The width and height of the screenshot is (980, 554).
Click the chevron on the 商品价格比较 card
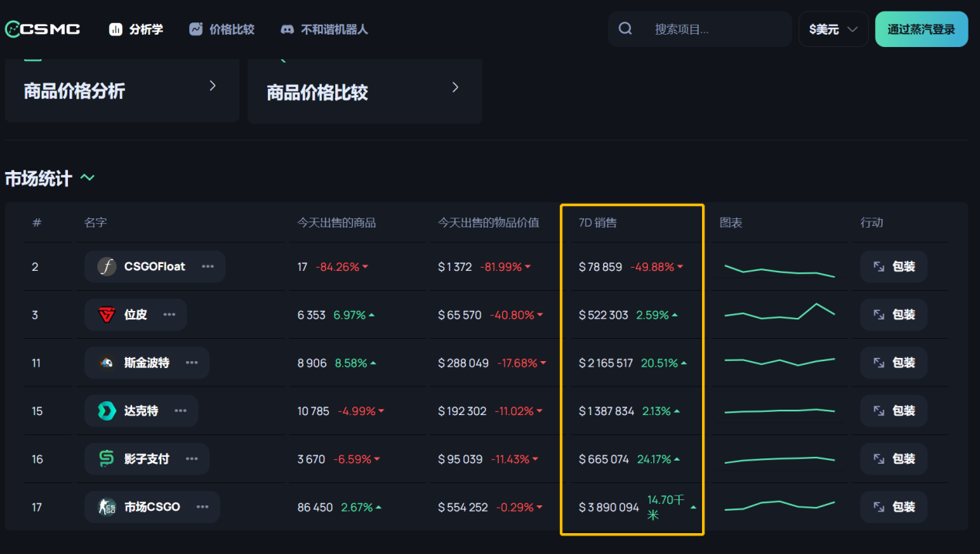[x=455, y=87]
